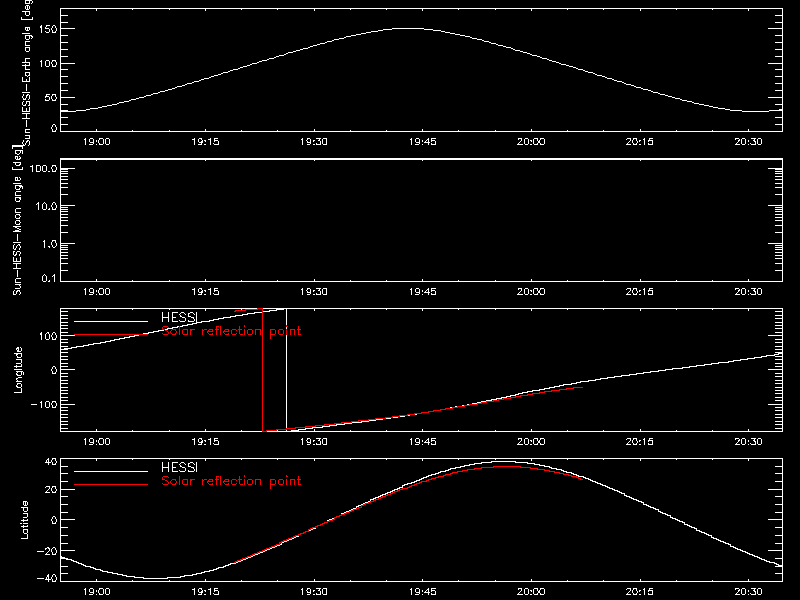Screen dimensions: 800x600
Task: Pick the red legend line in Latitude plot
Action: (x=111, y=484)
